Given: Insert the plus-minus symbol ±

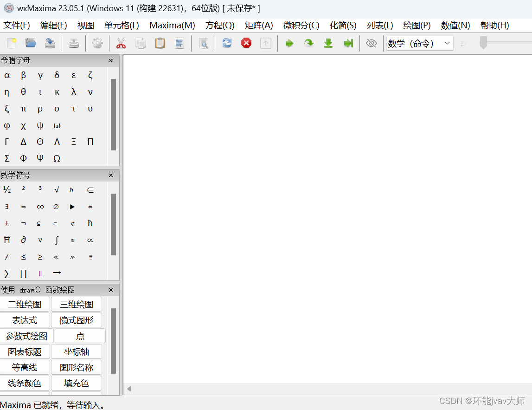Looking at the screenshot, I should coord(7,223).
